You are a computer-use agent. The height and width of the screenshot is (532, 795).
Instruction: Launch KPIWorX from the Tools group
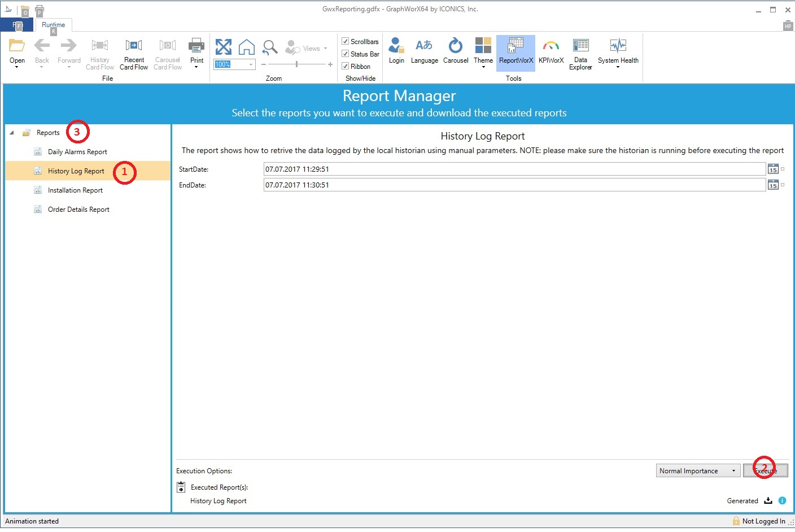coord(551,51)
